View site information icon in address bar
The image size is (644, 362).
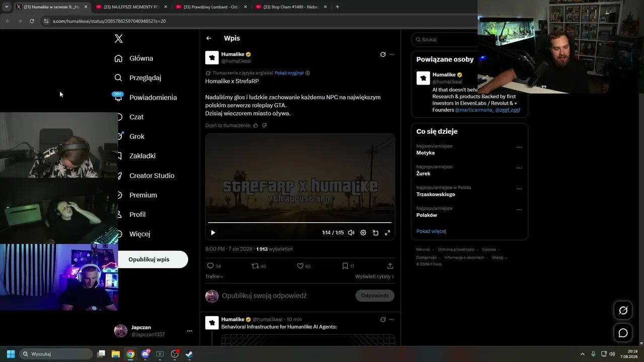46,21
